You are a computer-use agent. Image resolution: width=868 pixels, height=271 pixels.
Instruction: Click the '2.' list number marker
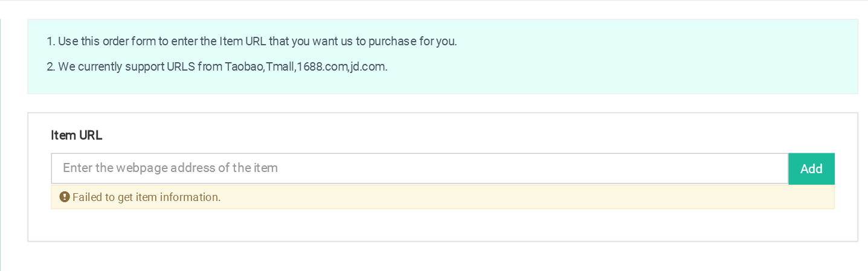(x=51, y=66)
